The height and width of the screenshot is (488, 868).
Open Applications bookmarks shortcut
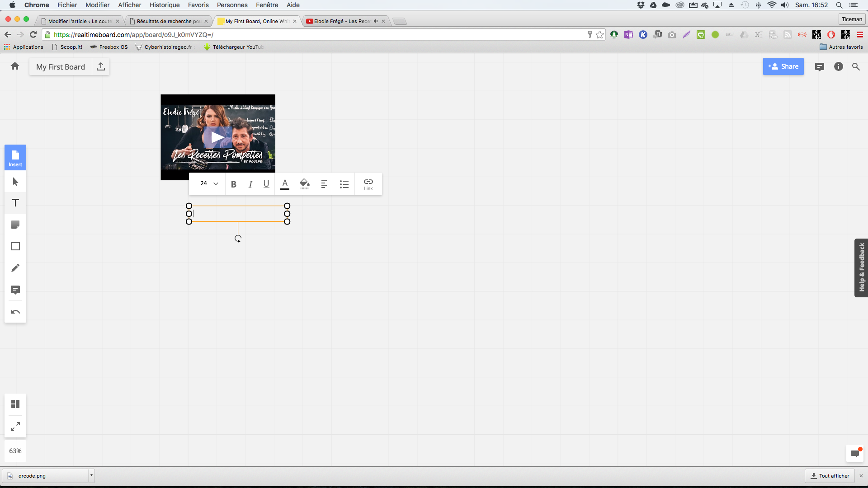(24, 47)
